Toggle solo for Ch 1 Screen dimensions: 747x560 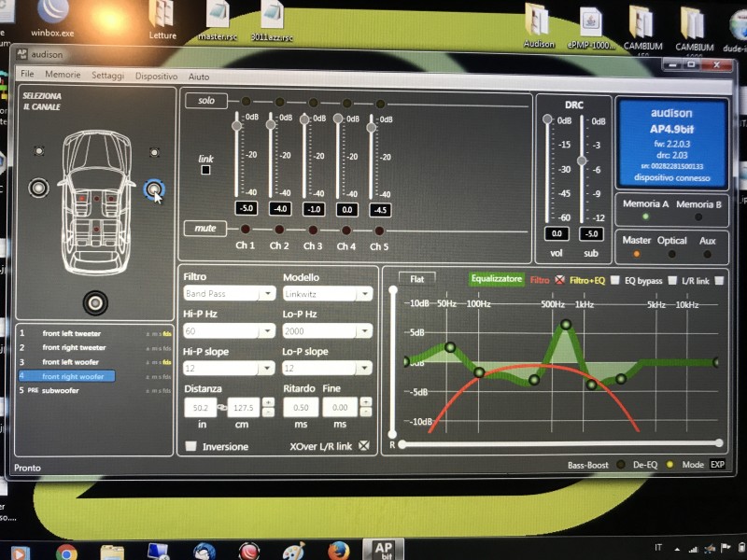coord(246,101)
